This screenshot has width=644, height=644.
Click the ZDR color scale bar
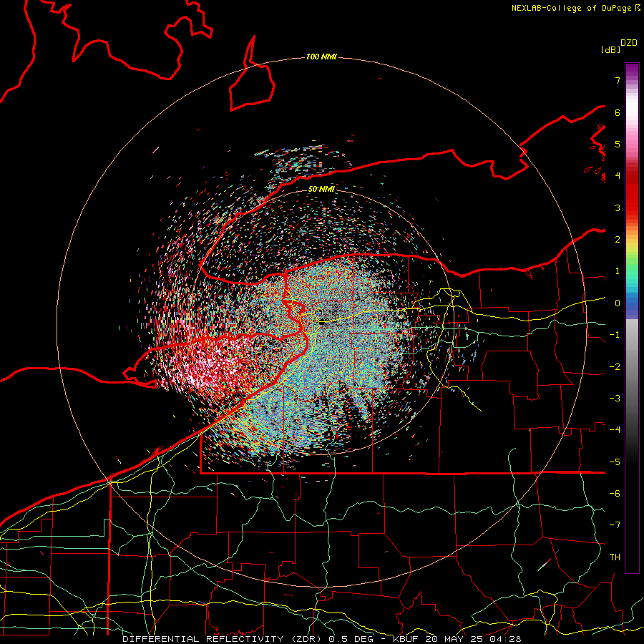click(x=632, y=318)
